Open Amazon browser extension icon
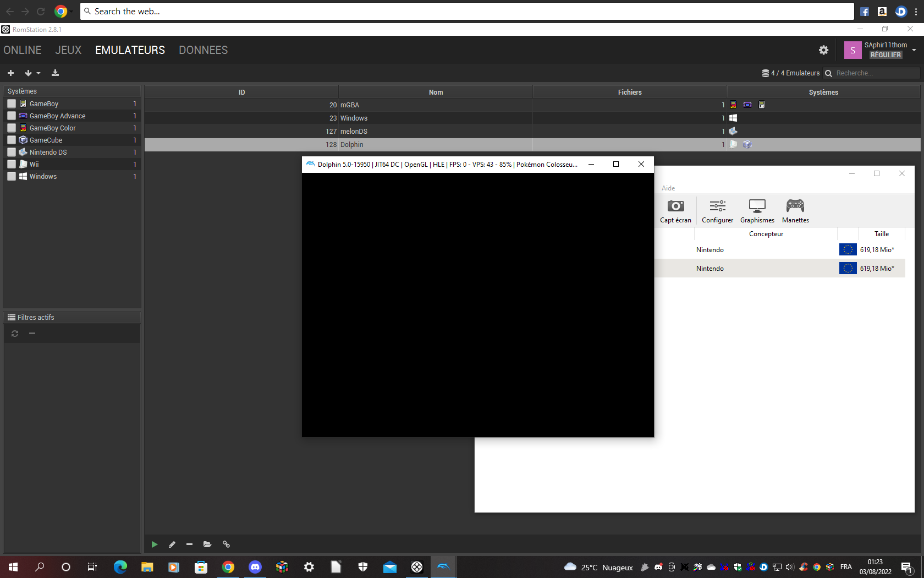 (882, 12)
